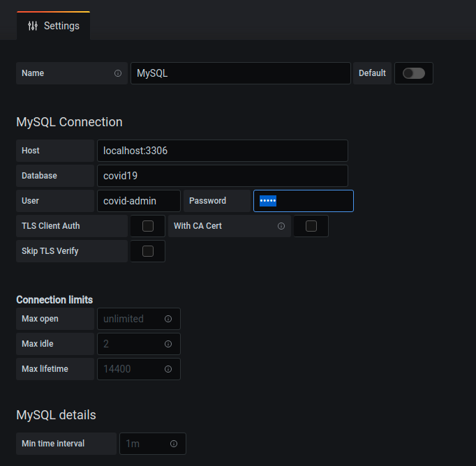Viewport: 476px width, 466px height.
Task: Click the Name field containing MySQL
Action: tap(240, 73)
